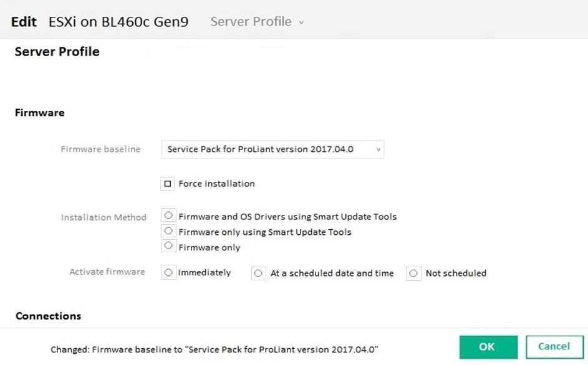This screenshot has height=365, width=588.
Task: Click the Firmware section heading
Action: (x=39, y=113)
